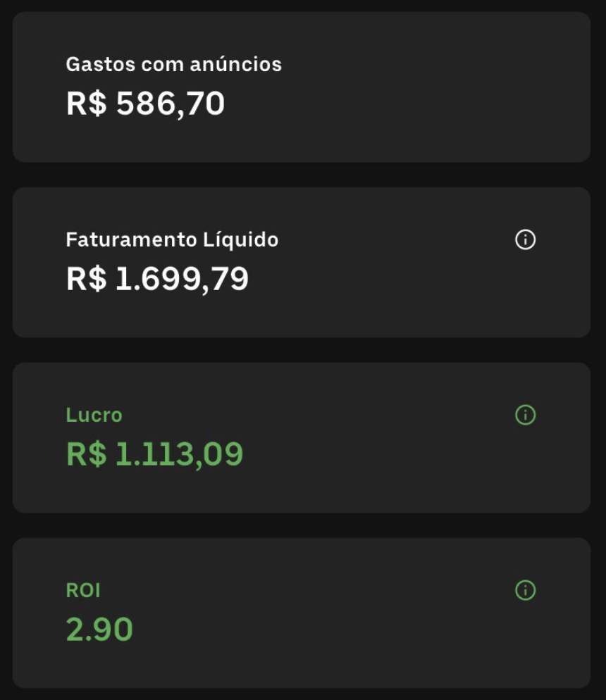Click the 'Faturamento Líquido' label
The height and width of the screenshot is (700, 606).
172,240
